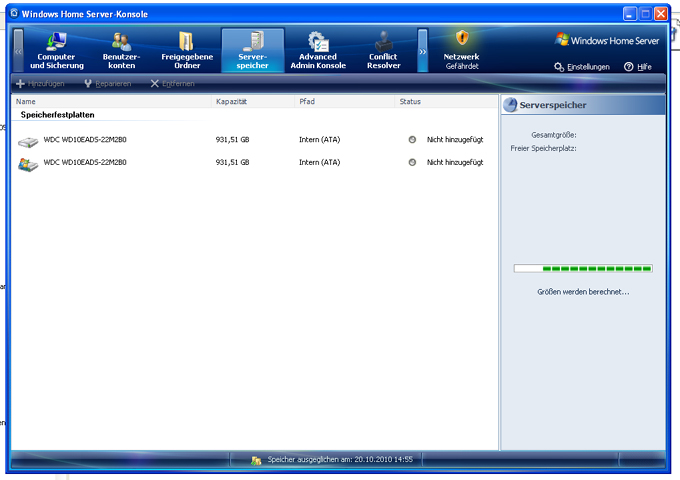Click Reparieren in the toolbar
680x480 pixels.
pyautogui.click(x=107, y=83)
